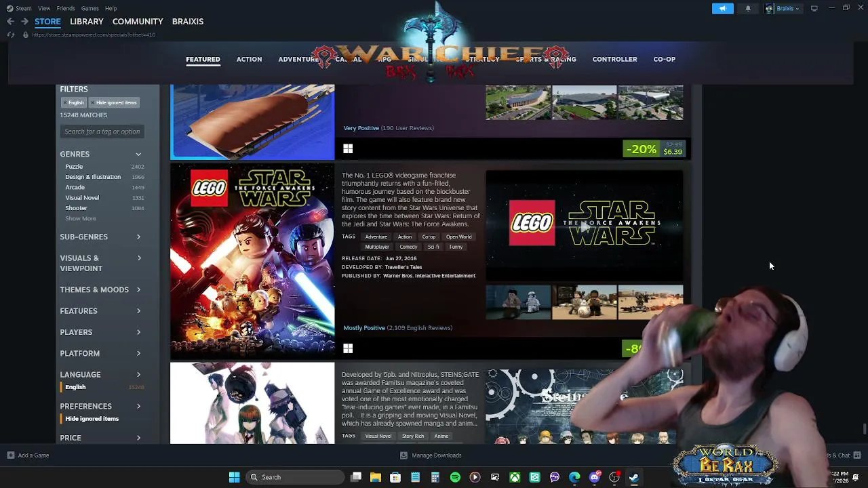Open Calculator from the taskbar
Screen dimensions: 868x488
click(x=435, y=477)
